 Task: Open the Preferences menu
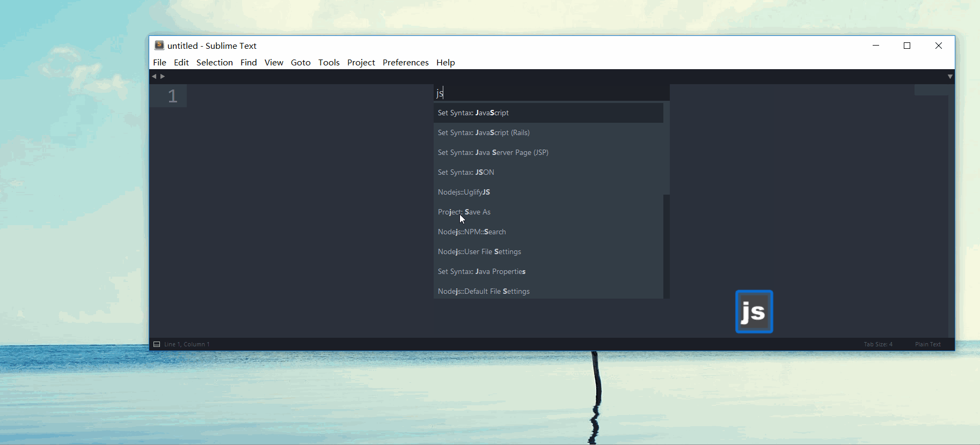coord(406,62)
